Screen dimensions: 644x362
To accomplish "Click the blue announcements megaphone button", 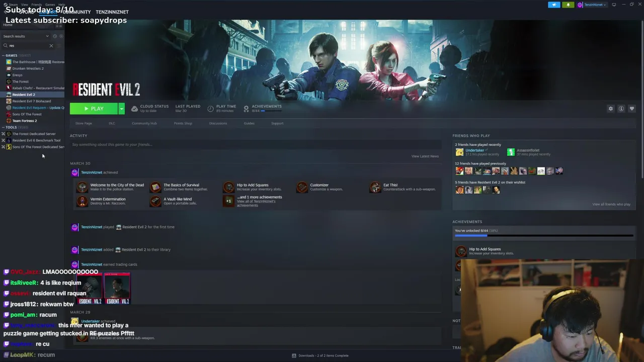I will tap(554, 5).
